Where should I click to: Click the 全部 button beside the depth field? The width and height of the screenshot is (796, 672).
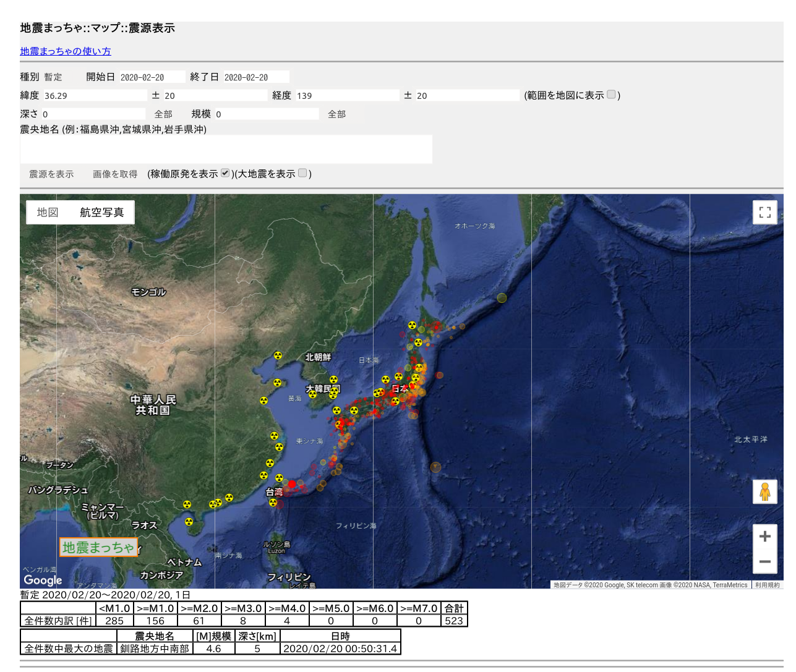(163, 114)
